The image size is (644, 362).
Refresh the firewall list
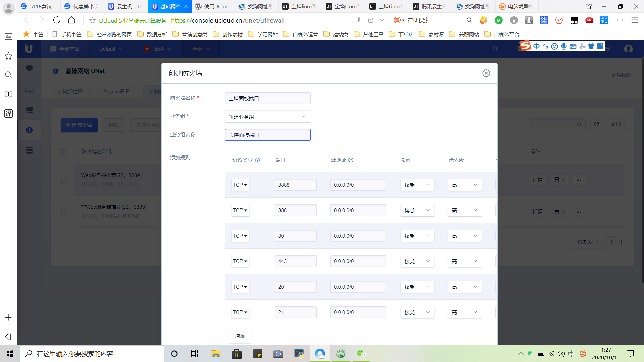point(596,124)
